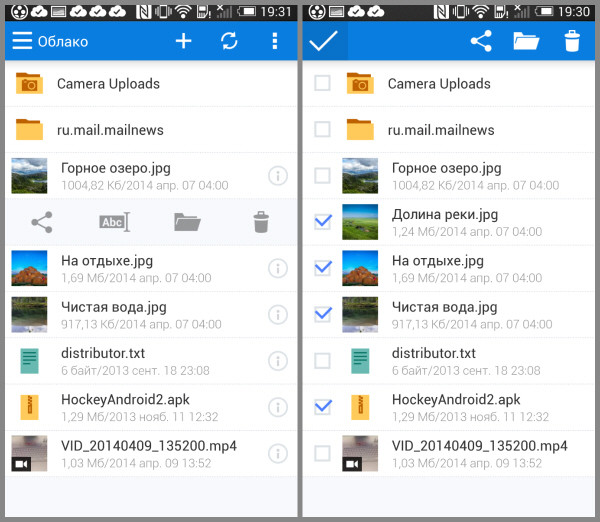Screen dimensions: 600x522
Task: Check the ru.mail.mailnews checkbox
Action: (x=322, y=129)
